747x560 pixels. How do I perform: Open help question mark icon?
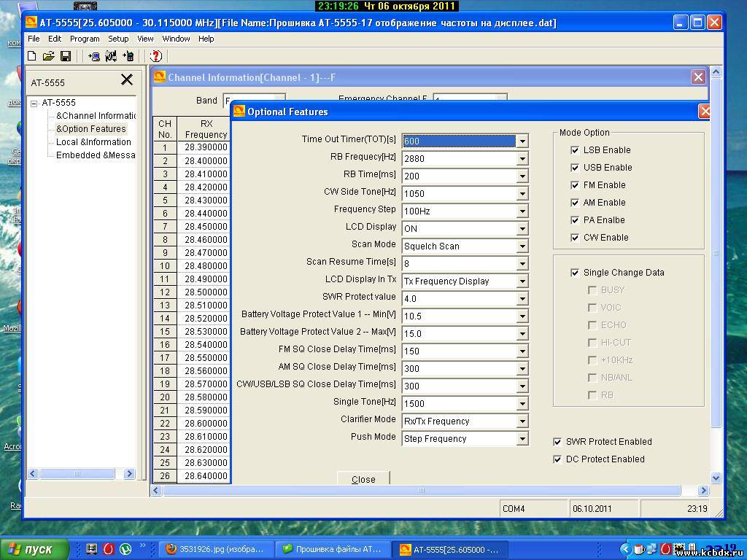tap(156, 56)
